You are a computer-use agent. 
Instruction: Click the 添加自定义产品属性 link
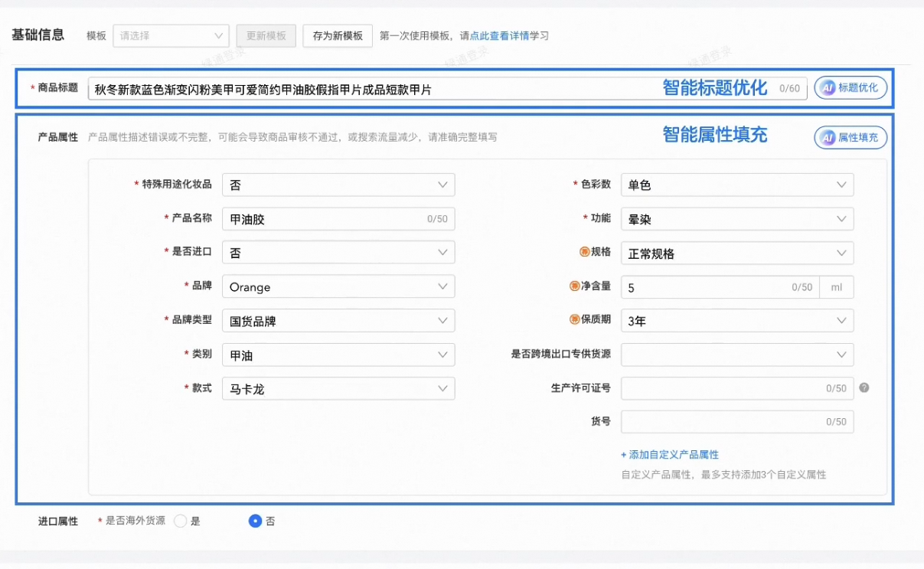(670, 454)
